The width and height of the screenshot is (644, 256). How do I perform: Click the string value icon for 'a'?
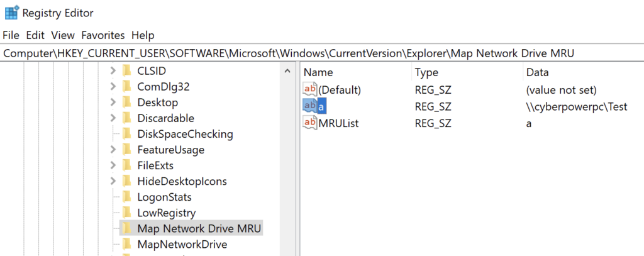point(310,106)
